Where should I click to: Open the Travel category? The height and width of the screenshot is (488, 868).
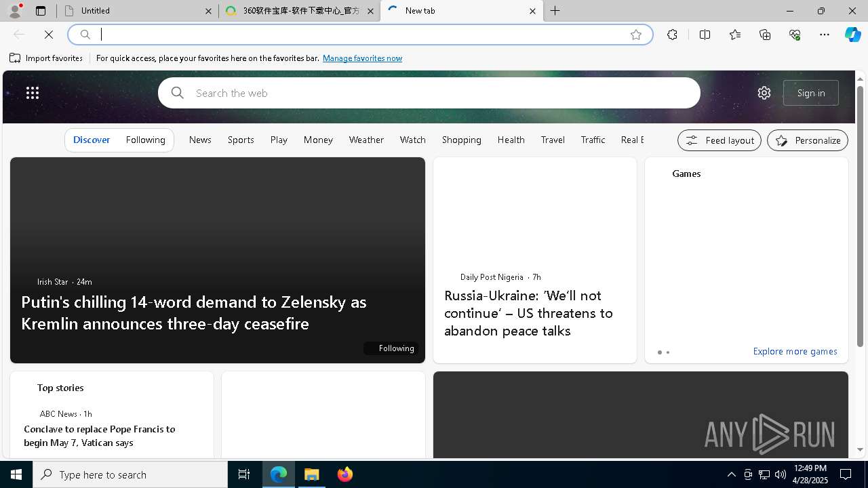[x=553, y=140]
